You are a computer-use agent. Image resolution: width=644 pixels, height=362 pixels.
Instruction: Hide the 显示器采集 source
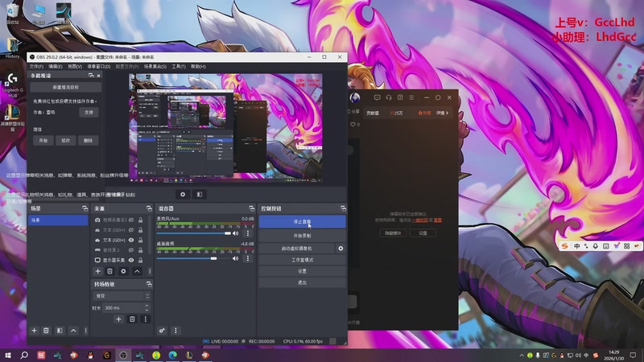click(131, 260)
